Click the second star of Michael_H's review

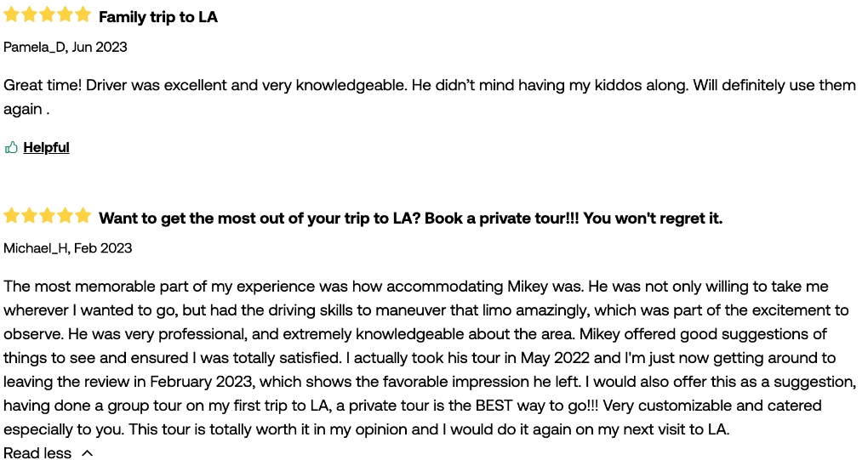pos(29,216)
